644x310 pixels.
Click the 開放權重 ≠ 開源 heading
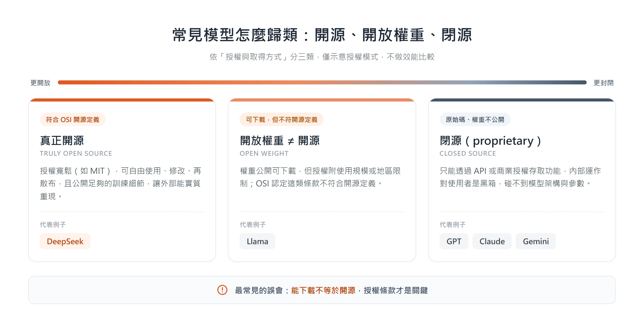click(x=280, y=140)
